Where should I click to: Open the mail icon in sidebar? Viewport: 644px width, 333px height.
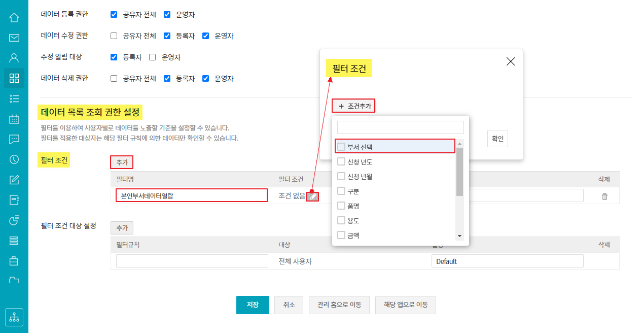pos(14,38)
